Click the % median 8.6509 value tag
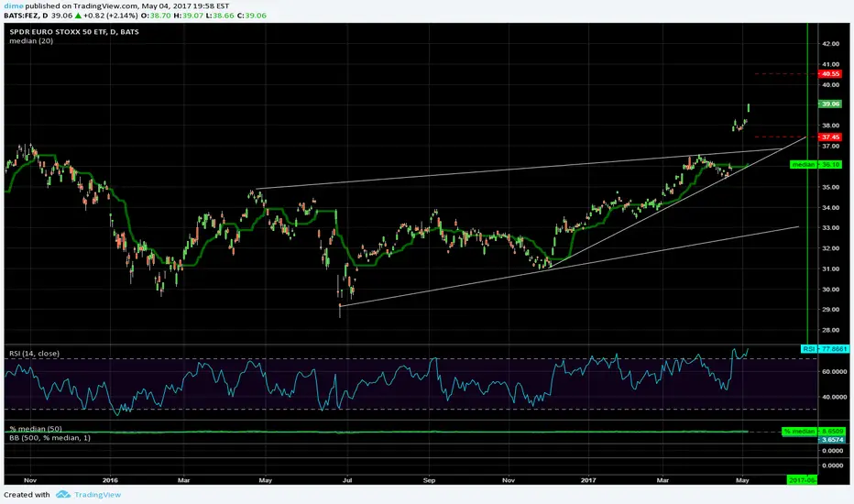854x504 pixels. [x=814, y=431]
